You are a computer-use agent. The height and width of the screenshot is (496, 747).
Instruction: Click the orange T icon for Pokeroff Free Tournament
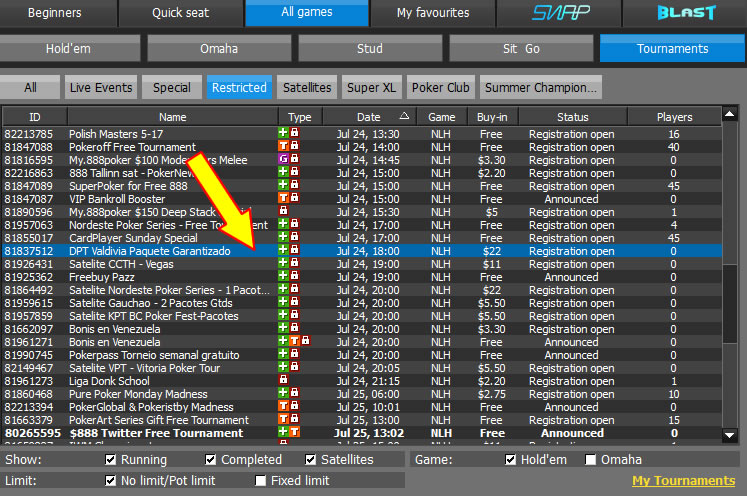(x=283, y=147)
